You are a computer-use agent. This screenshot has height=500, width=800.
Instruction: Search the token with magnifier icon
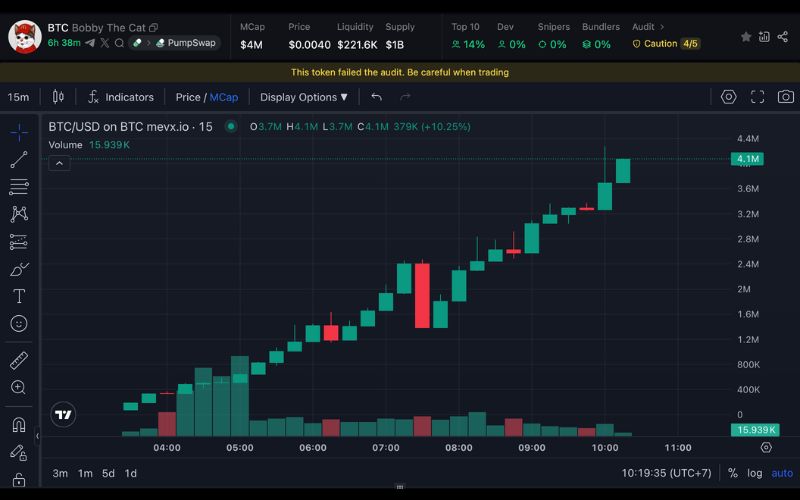119,43
